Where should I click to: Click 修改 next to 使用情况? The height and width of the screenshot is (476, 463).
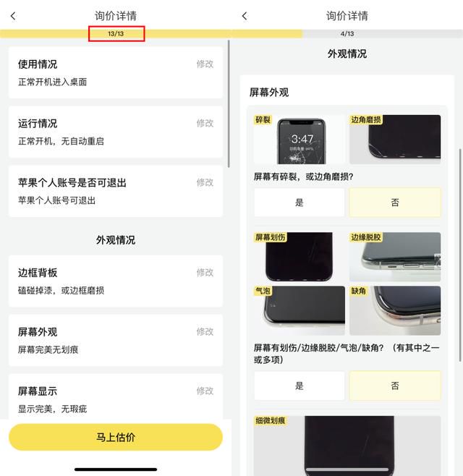click(x=205, y=64)
